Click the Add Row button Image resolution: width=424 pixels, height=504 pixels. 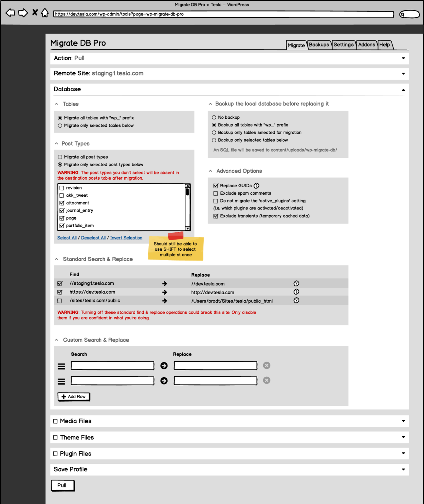coord(74,397)
